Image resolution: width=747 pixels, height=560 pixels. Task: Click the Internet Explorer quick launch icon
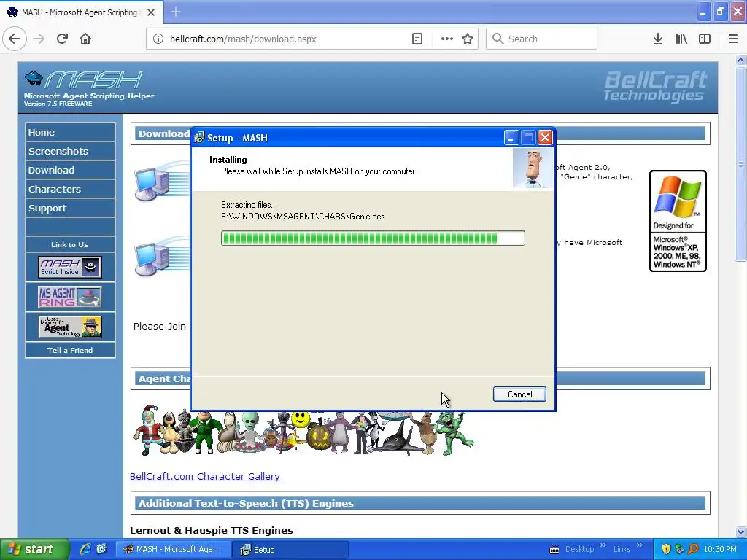[85, 549]
